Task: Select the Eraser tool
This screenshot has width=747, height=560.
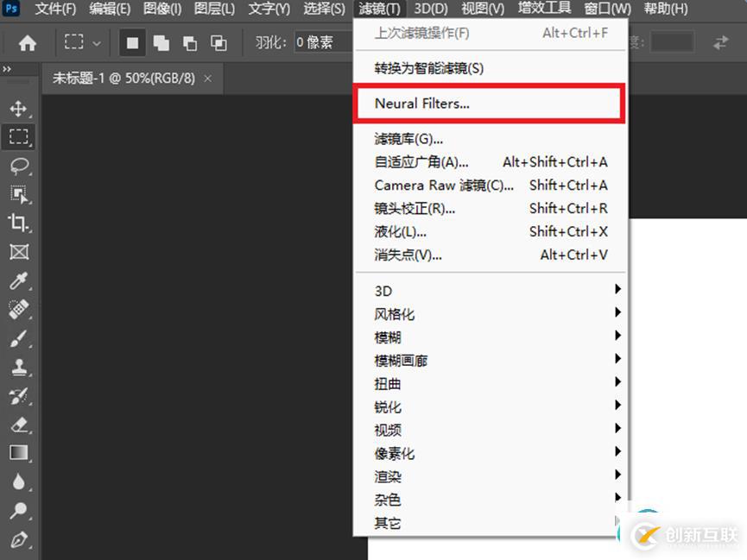Action: (x=19, y=425)
